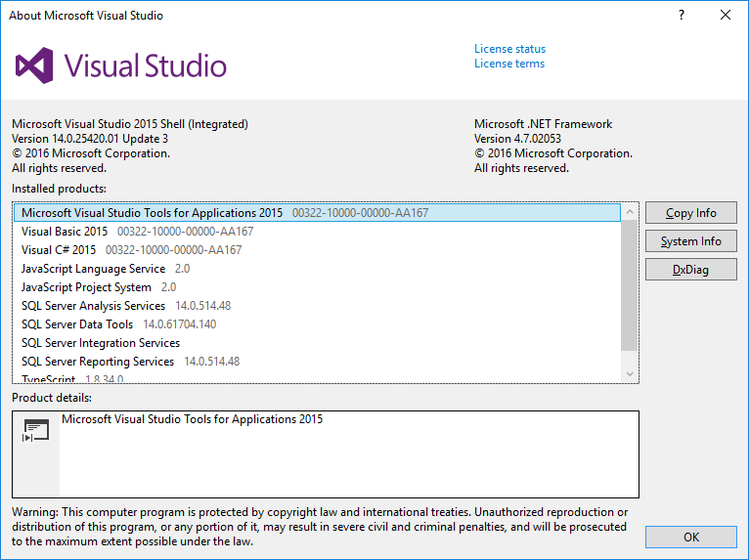Click the product details icon for Tools for Applications
Viewport: 749px width, 560px height.
36,431
